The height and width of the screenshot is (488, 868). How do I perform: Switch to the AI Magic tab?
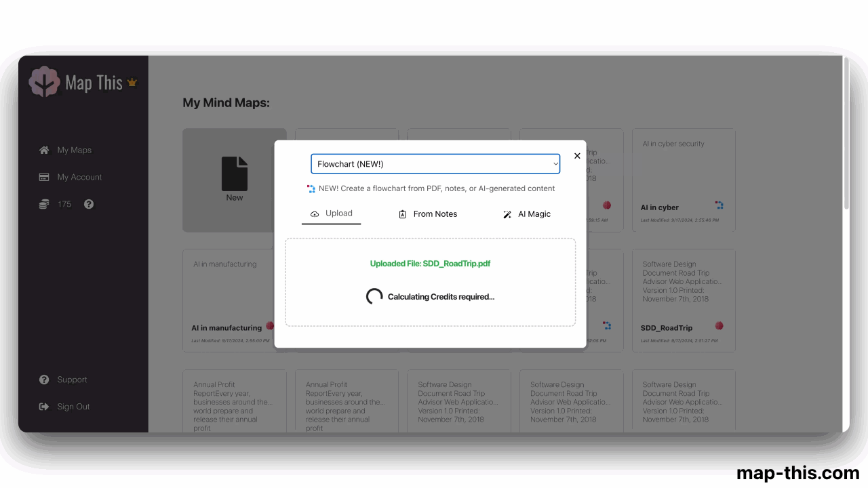[x=527, y=214]
